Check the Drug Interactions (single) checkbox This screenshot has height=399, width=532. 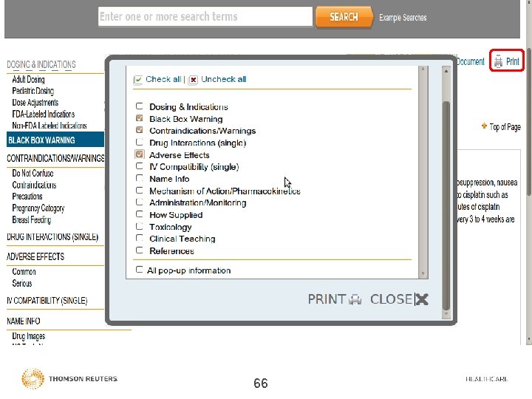[x=139, y=142]
